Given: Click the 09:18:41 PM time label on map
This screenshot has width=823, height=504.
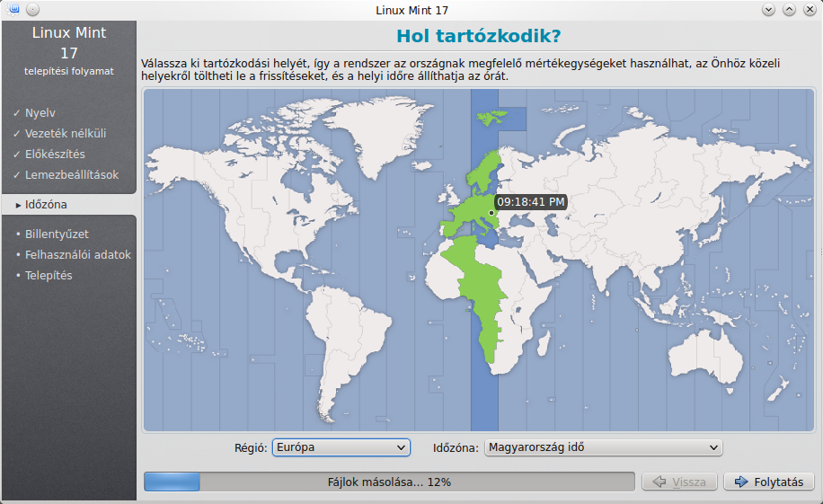Looking at the screenshot, I should [x=531, y=201].
